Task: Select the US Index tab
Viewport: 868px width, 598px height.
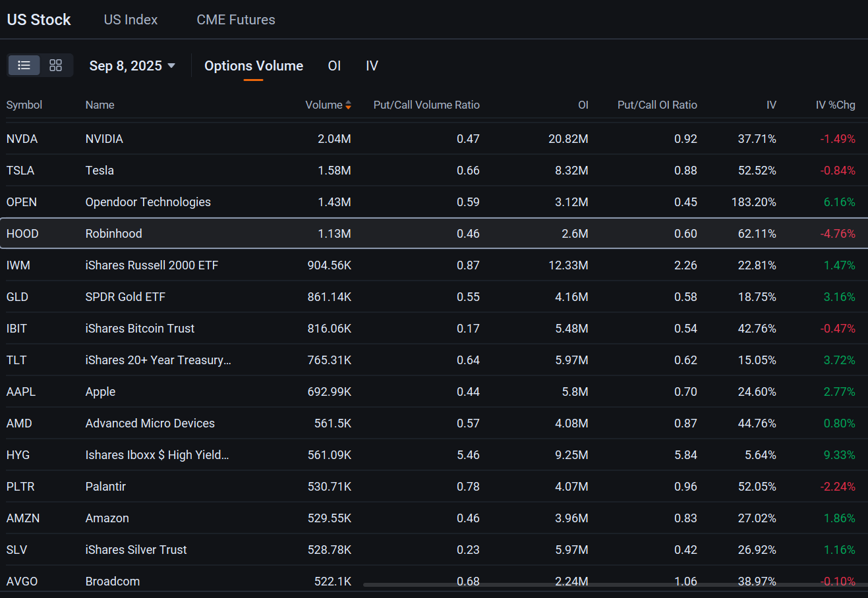Action: click(130, 20)
